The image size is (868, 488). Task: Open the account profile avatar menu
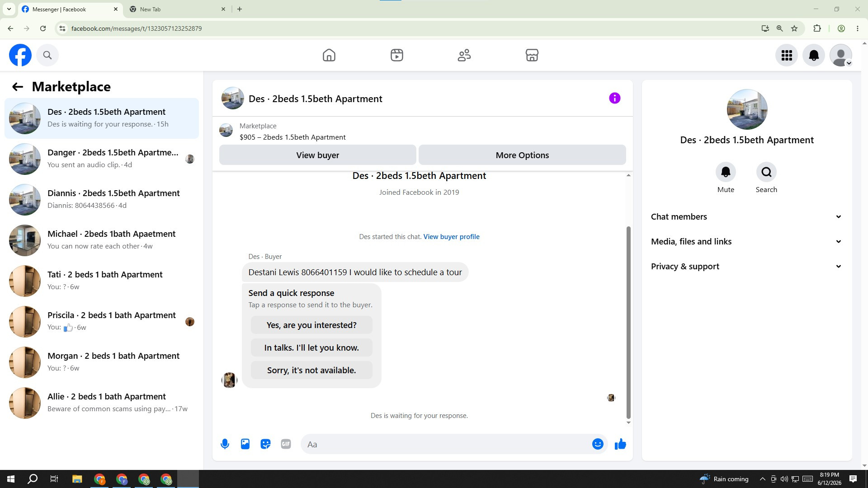click(x=841, y=55)
